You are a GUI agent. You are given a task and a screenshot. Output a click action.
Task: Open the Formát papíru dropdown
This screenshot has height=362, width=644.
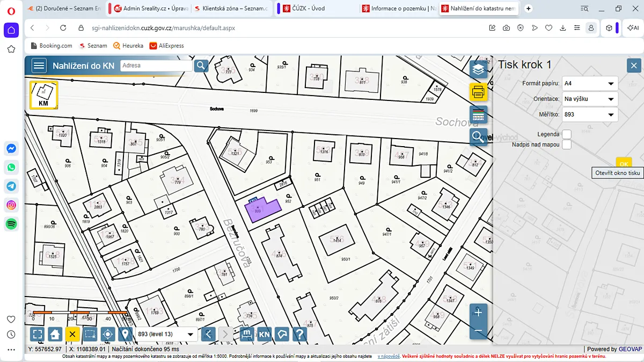click(x=590, y=84)
